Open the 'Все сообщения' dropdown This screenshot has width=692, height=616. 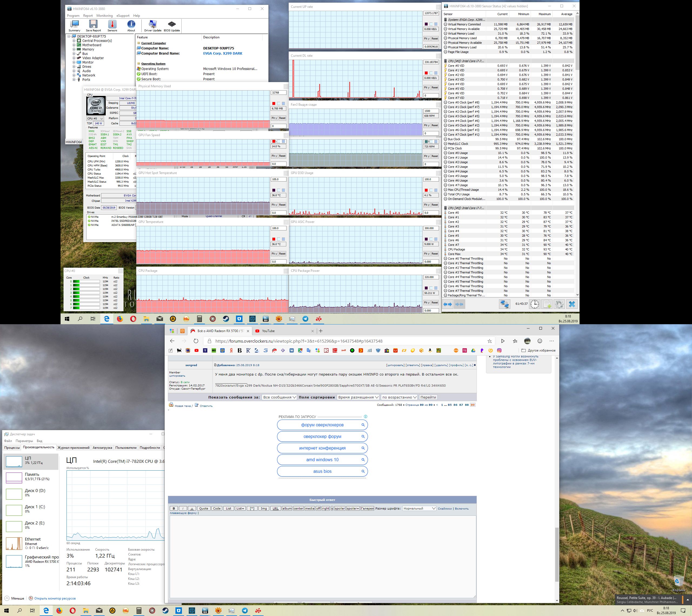(279, 397)
